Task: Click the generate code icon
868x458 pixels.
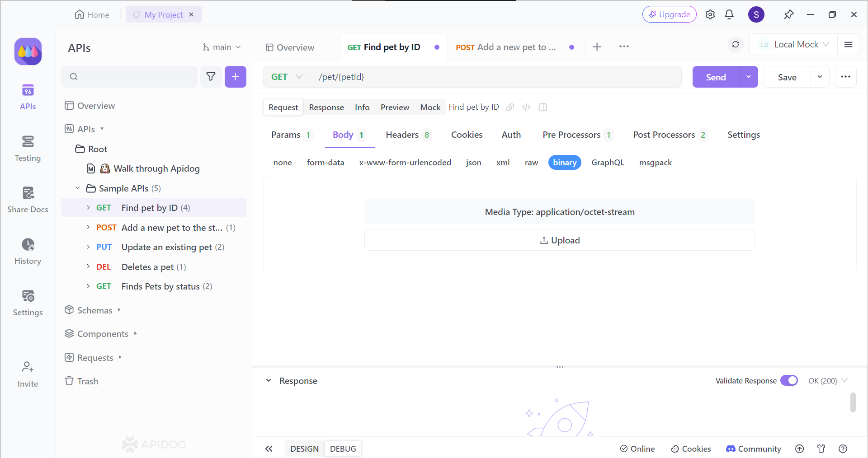Action: coord(526,107)
